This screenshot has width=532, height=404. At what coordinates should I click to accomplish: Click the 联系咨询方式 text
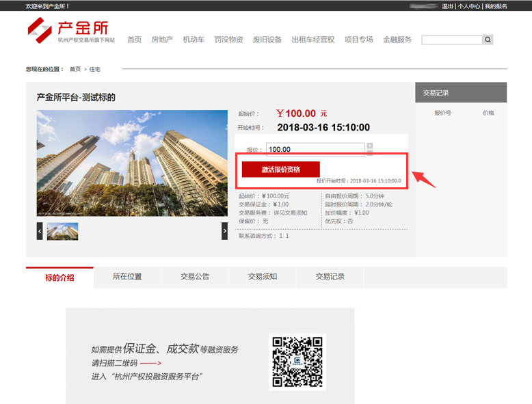pyautogui.click(x=264, y=236)
